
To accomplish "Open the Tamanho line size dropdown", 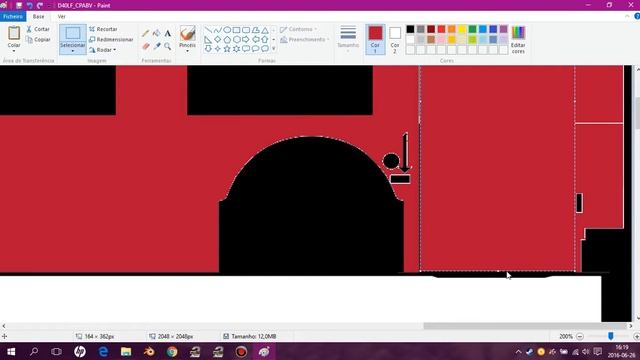I will pyautogui.click(x=348, y=38).
